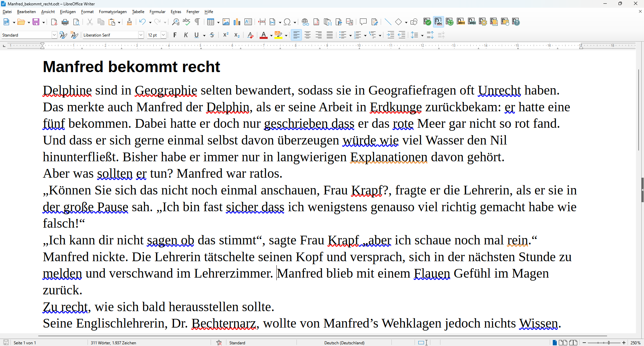Insert a page break icon
The image size is (644, 346).
(x=262, y=22)
